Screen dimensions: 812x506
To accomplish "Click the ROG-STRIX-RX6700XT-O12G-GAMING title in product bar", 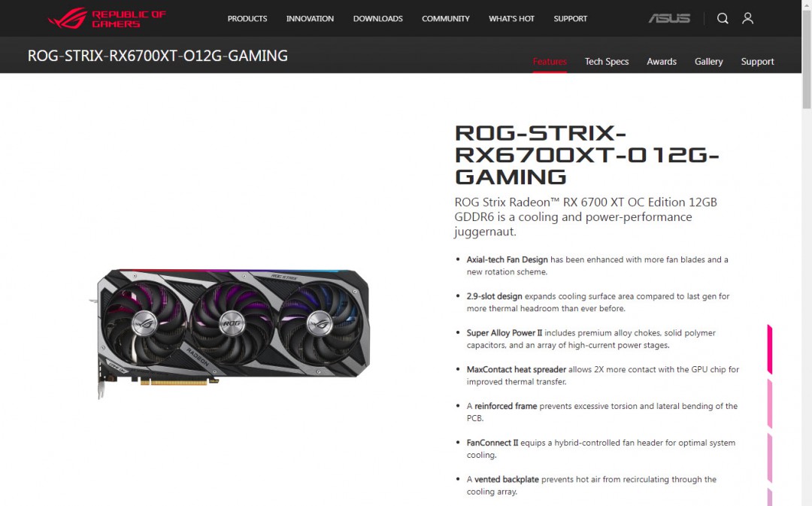I will coord(157,56).
